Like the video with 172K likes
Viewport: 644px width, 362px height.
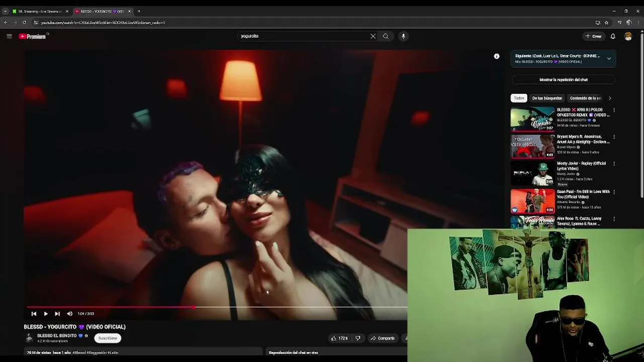click(x=339, y=338)
